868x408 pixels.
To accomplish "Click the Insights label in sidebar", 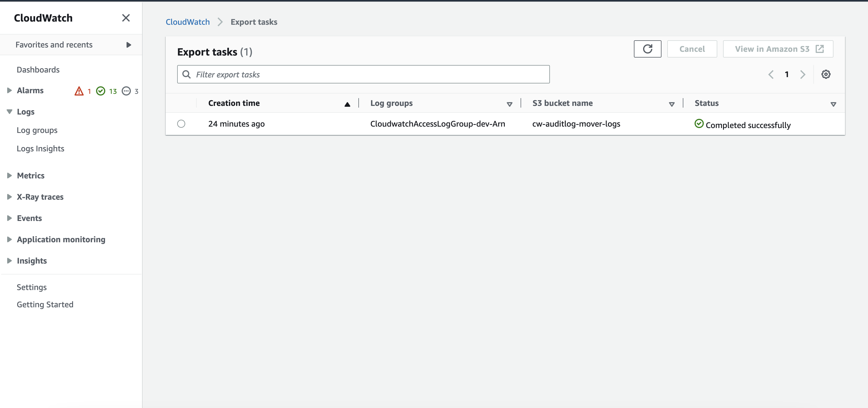I will pyautogui.click(x=32, y=261).
